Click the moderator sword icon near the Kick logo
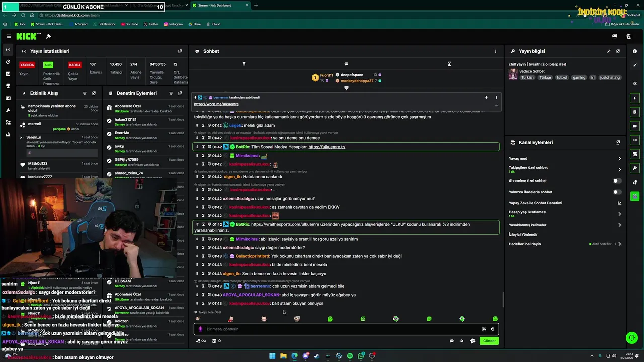The image size is (644, 362). [48, 36]
